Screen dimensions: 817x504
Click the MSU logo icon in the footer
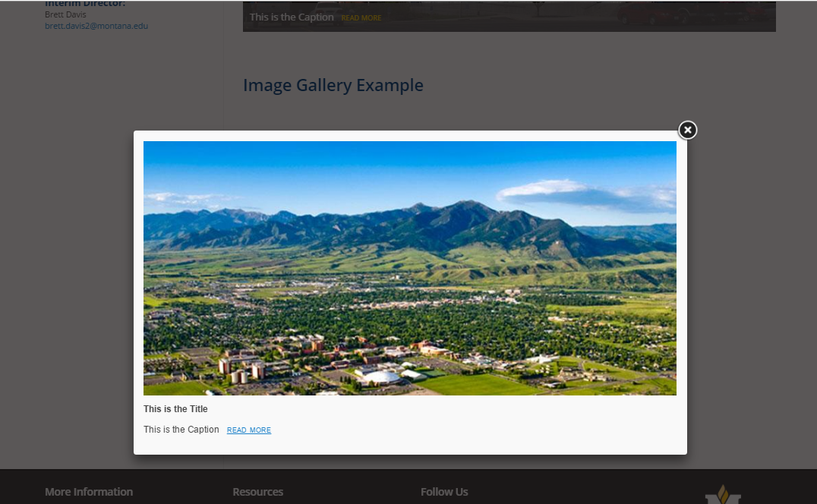pyautogui.click(x=723, y=495)
